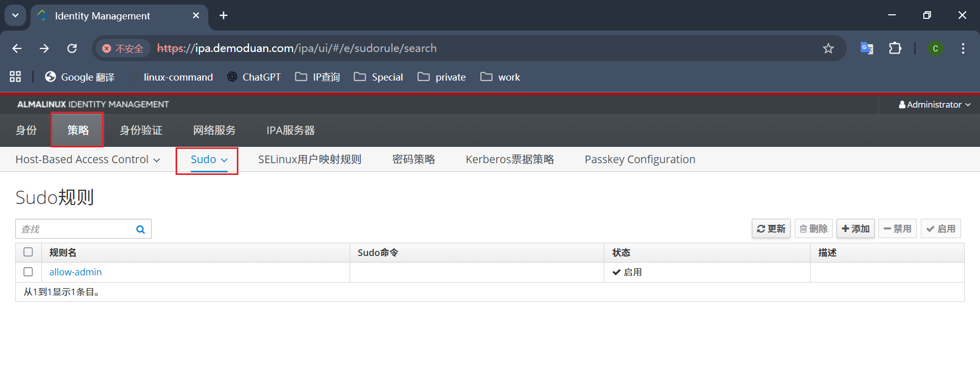This screenshot has height=385, width=980.
Task: Close the Identity Management tab
Action: [x=196, y=16]
